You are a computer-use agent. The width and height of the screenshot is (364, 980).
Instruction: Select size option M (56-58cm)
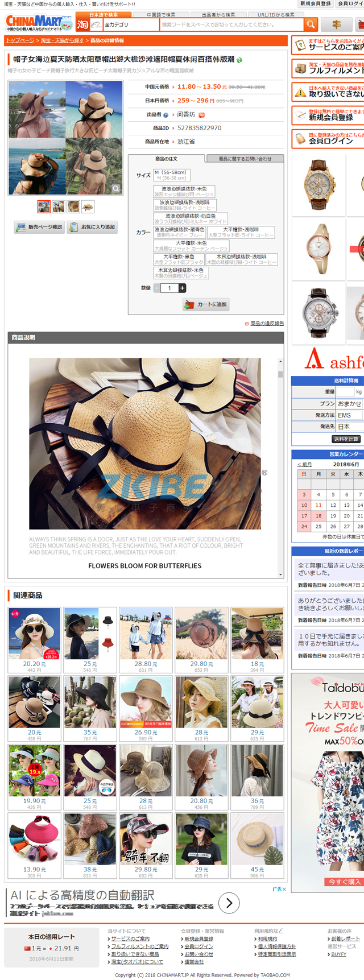pyautogui.click(x=171, y=175)
